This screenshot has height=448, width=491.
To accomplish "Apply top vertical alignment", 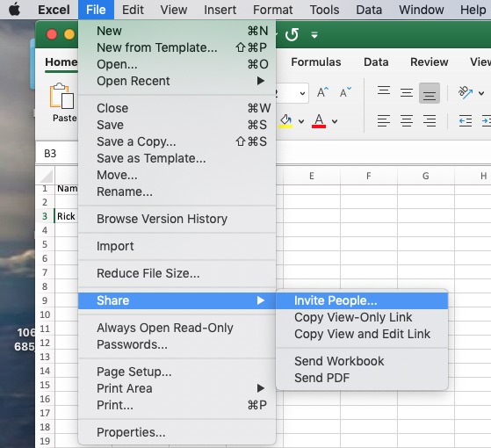I will click(x=384, y=91).
